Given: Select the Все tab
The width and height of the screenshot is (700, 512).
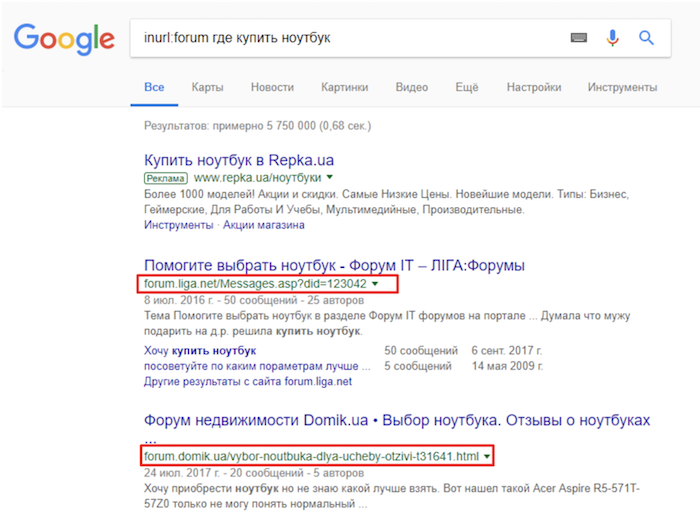Looking at the screenshot, I should click(154, 87).
